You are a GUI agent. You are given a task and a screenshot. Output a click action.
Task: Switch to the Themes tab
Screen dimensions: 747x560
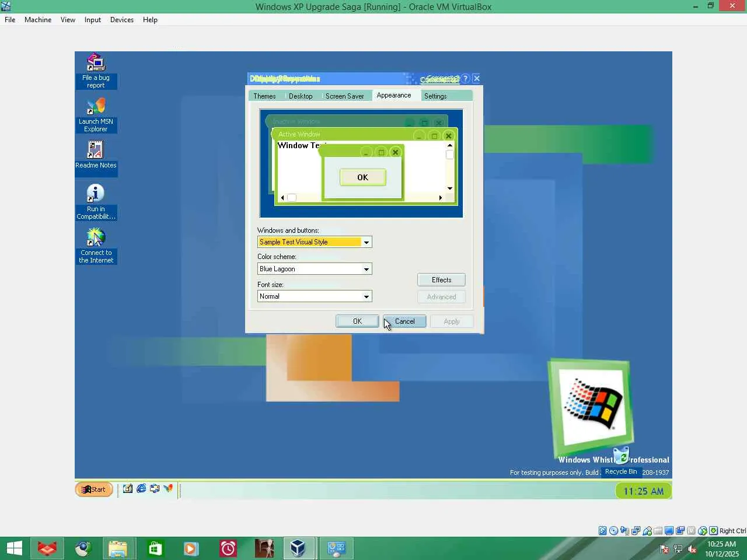point(264,96)
